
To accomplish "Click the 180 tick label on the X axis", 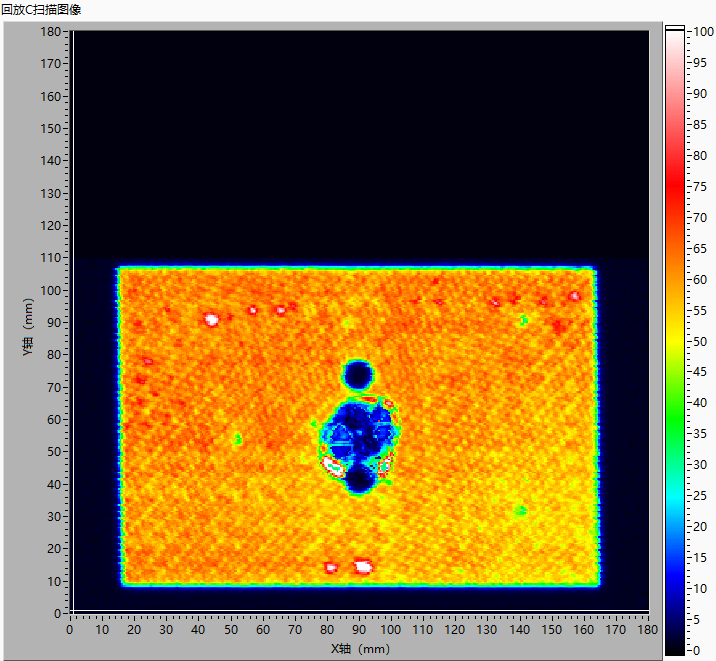I will coord(648,629).
